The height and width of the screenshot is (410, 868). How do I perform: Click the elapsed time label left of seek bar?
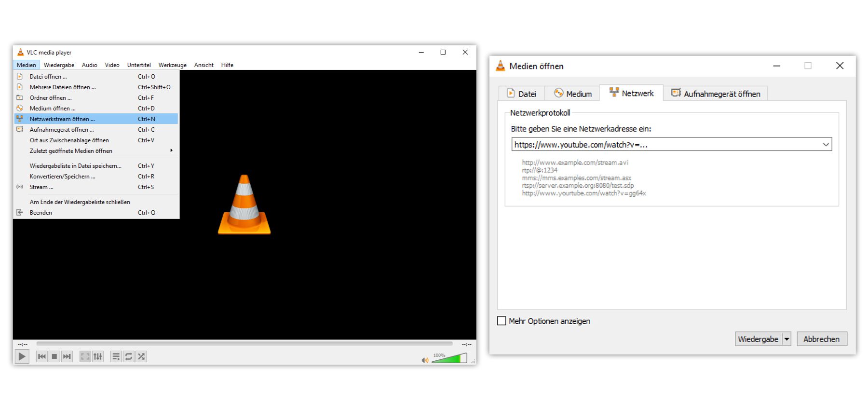(x=23, y=344)
